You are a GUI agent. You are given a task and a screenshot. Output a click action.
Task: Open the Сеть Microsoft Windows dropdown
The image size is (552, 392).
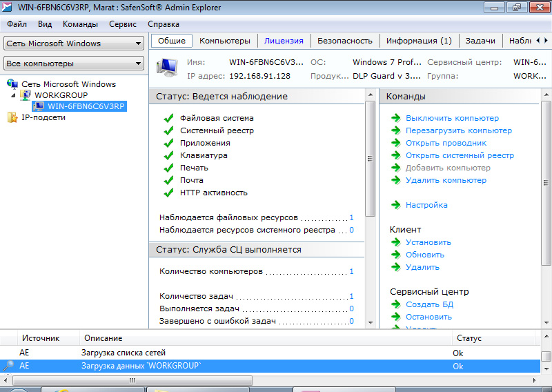point(74,43)
